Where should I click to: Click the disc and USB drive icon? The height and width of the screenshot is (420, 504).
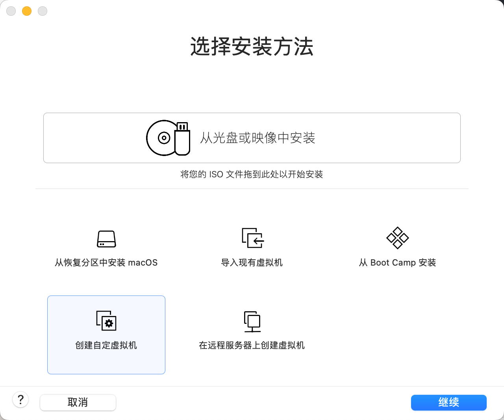coord(169,138)
